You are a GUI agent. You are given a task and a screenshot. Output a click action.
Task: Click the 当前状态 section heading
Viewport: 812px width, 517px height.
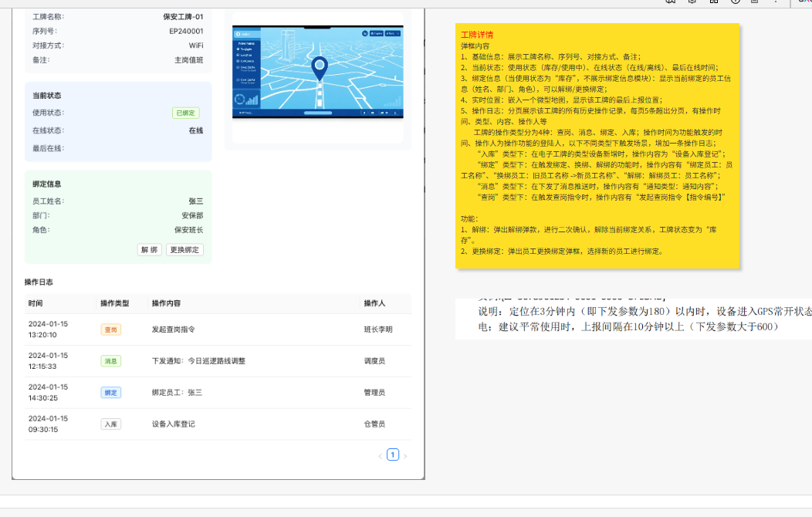[x=46, y=95]
